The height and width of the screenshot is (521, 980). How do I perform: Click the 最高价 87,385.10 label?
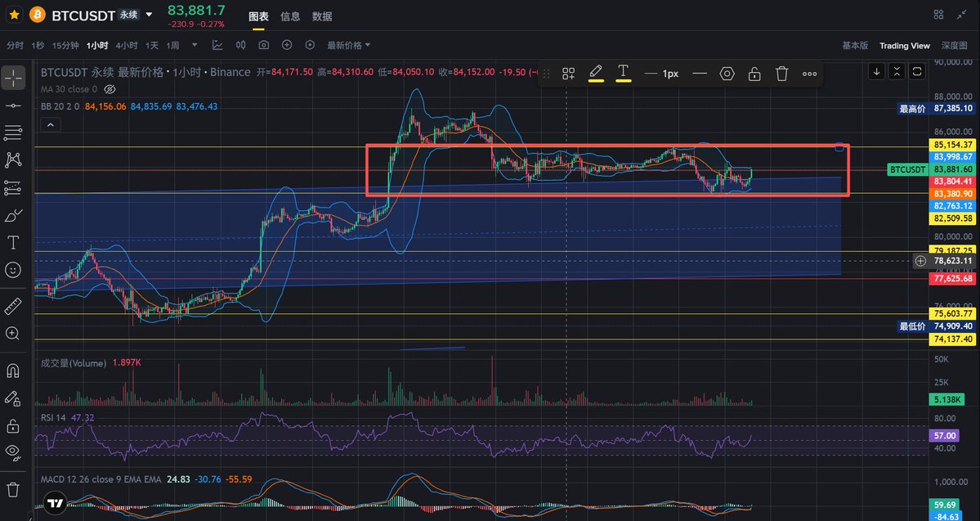(936, 109)
